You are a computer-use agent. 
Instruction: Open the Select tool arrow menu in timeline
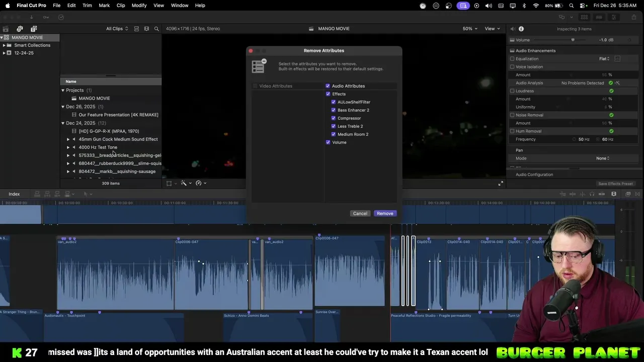pos(87,194)
